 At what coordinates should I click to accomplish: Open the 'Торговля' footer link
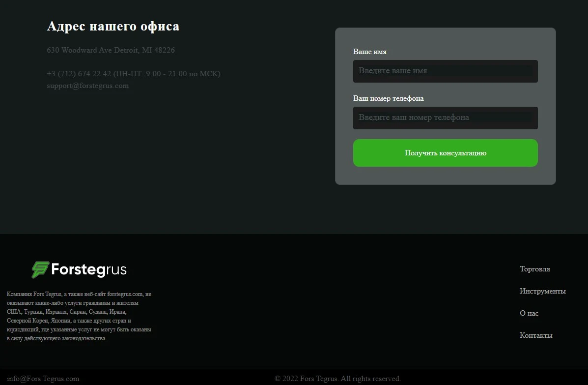click(x=535, y=269)
